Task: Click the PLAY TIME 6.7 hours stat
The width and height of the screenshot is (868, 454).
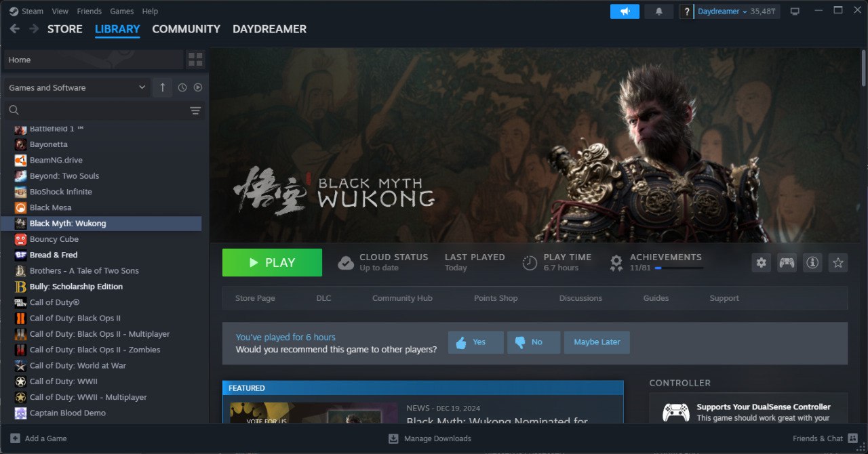Action: point(557,262)
